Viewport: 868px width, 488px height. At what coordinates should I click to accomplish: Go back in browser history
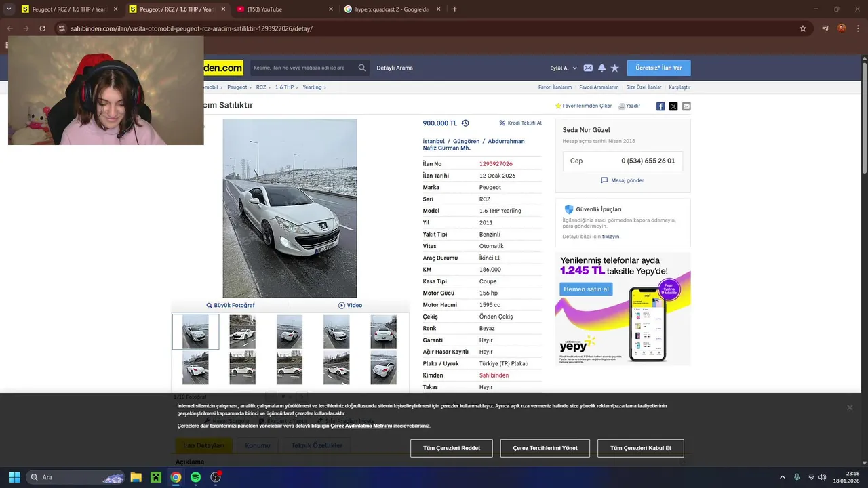[x=9, y=28]
